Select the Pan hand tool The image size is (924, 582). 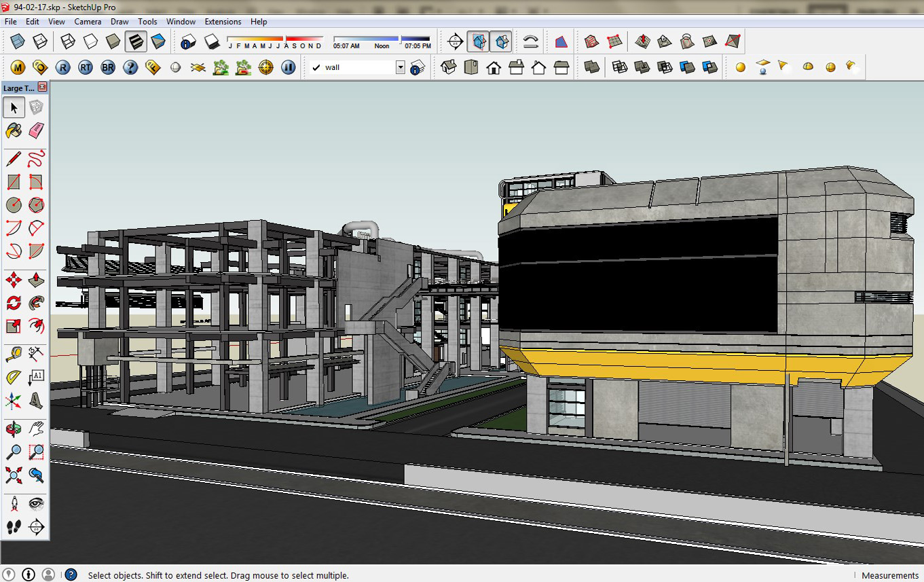(37, 429)
